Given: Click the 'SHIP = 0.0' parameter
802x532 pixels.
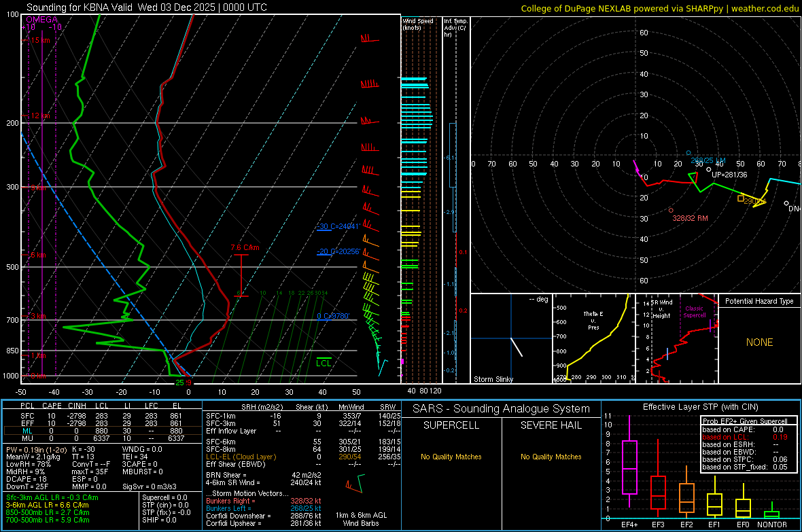Looking at the screenshot, I should (x=159, y=520).
